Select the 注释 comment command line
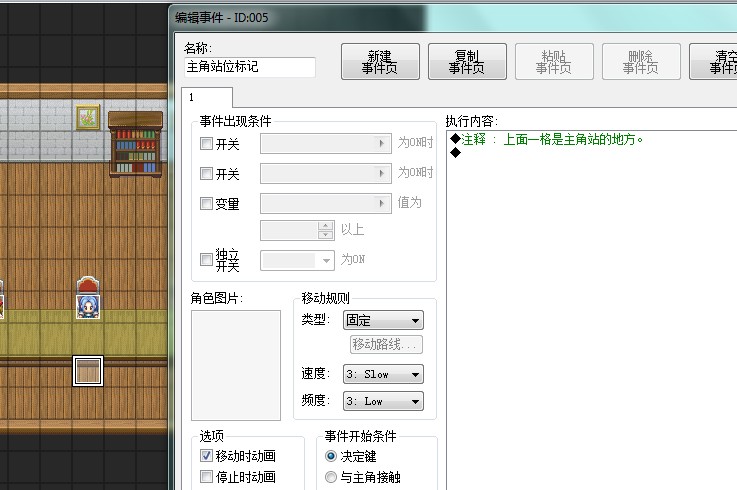The image size is (737, 490). click(547, 139)
